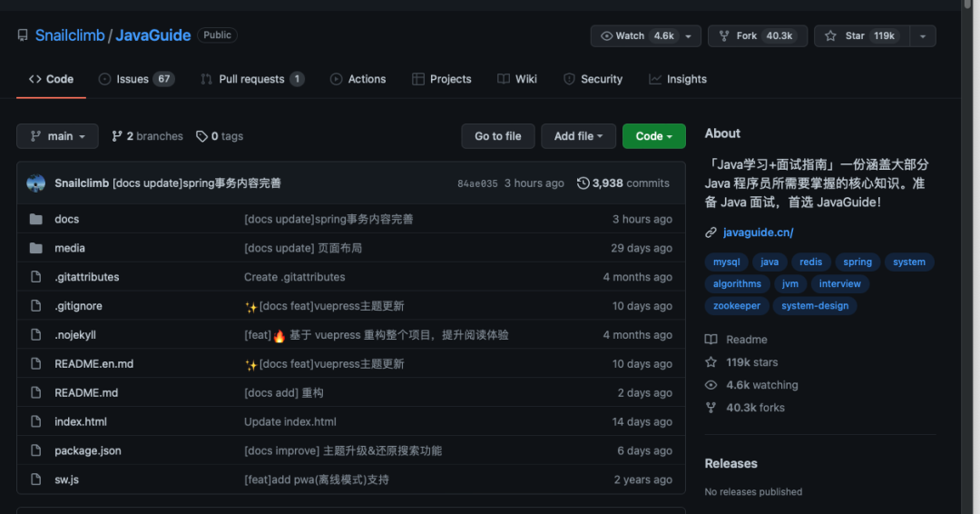Expand the main branch selector

pos(57,136)
